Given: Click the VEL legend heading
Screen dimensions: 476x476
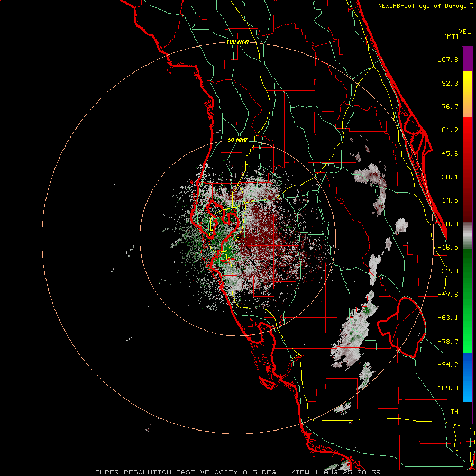Looking at the screenshot, I should click(x=464, y=32).
